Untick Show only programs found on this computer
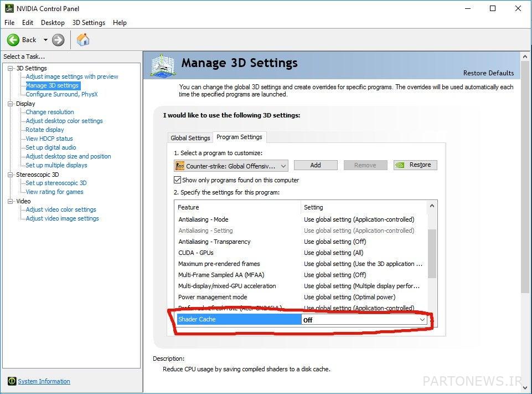Viewport: 532px width, 394px height. (x=178, y=180)
